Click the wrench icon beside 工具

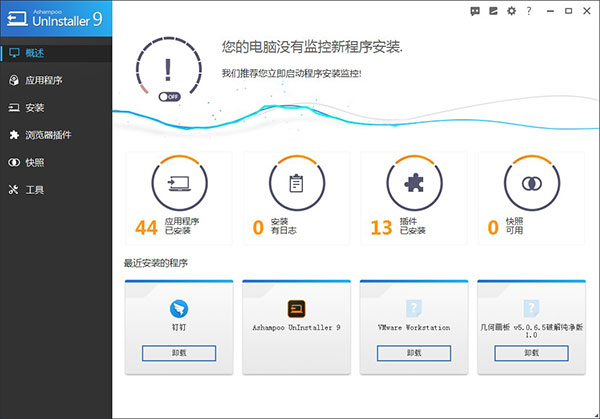(x=14, y=190)
